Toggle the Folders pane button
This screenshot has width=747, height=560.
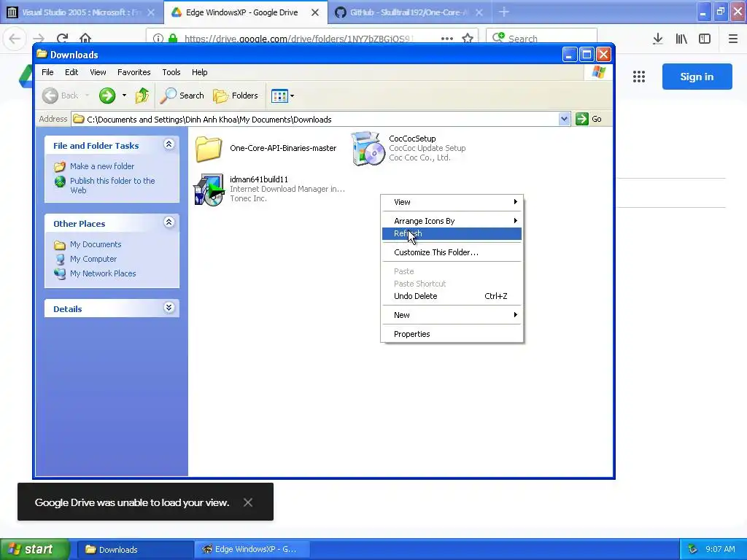pyautogui.click(x=236, y=96)
